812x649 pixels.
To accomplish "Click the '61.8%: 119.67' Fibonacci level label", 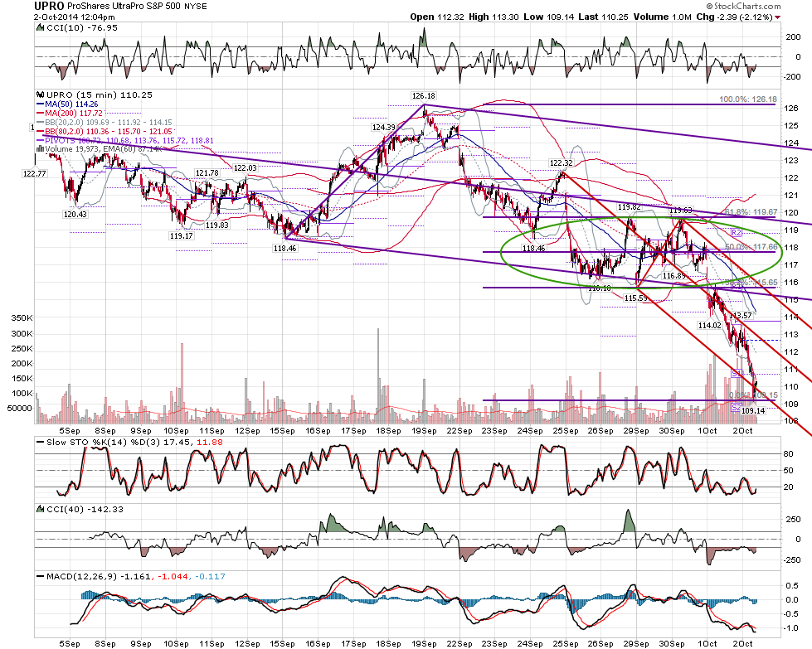I will 751,212.
